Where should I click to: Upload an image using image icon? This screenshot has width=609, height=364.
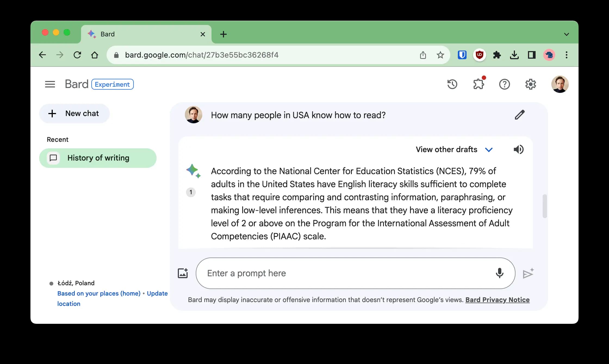coord(183,273)
